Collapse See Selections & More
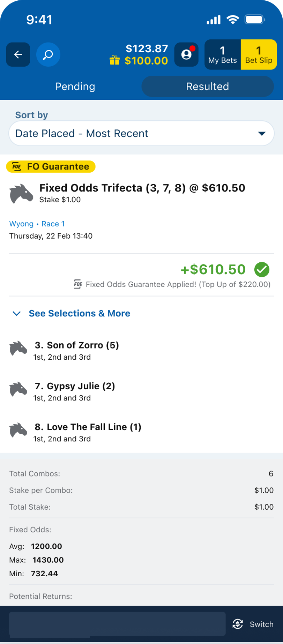Viewport: 283px width, 644px height. [x=71, y=313]
